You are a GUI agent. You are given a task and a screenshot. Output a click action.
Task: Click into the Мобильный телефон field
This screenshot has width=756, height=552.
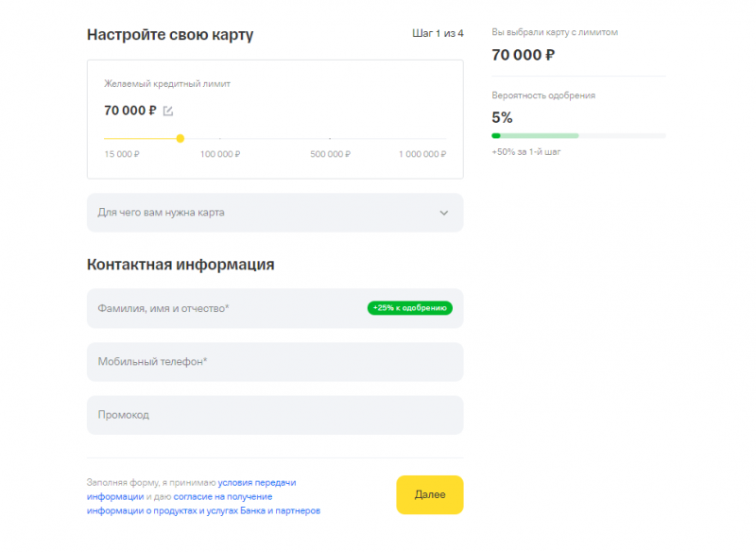click(274, 361)
